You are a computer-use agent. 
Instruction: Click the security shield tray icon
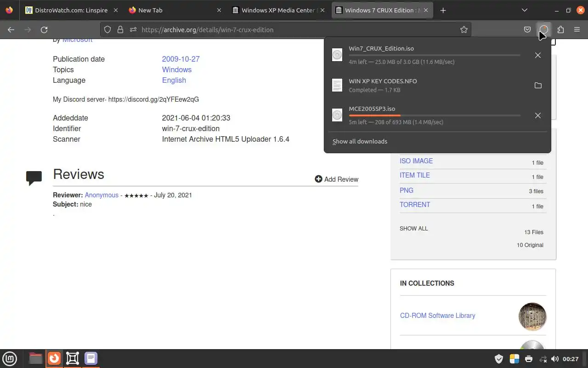[x=499, y=359]
